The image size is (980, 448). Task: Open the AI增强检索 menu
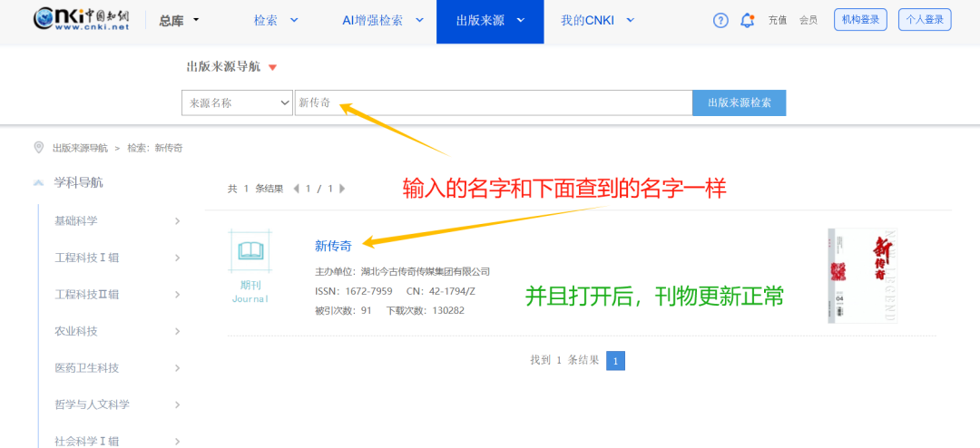coord(383,21)
